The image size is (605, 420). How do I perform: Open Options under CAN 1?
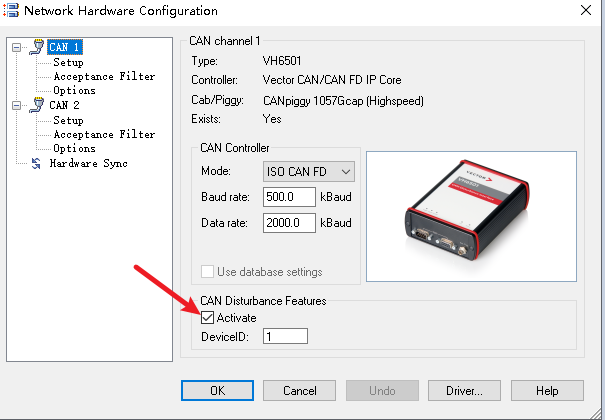point(74,90)
